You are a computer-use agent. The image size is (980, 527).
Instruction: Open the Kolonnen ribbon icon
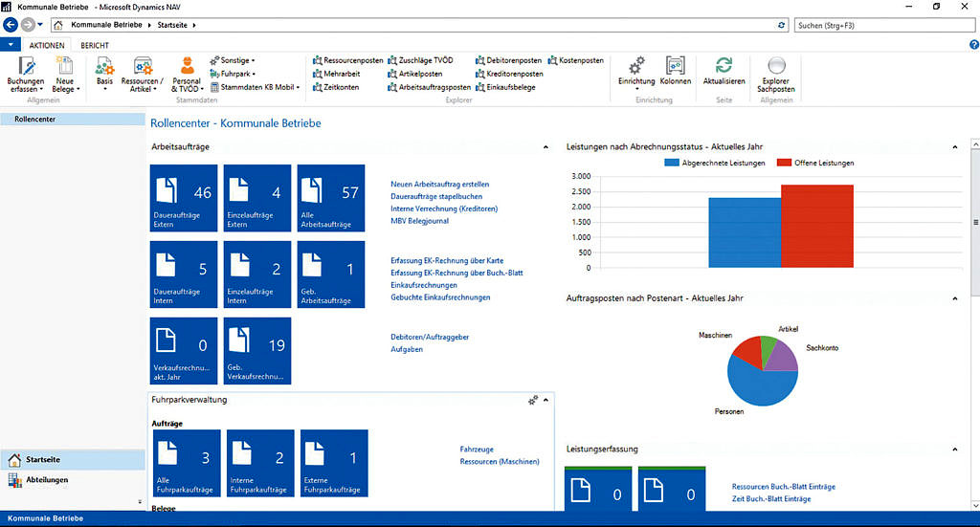pos(676,67)
